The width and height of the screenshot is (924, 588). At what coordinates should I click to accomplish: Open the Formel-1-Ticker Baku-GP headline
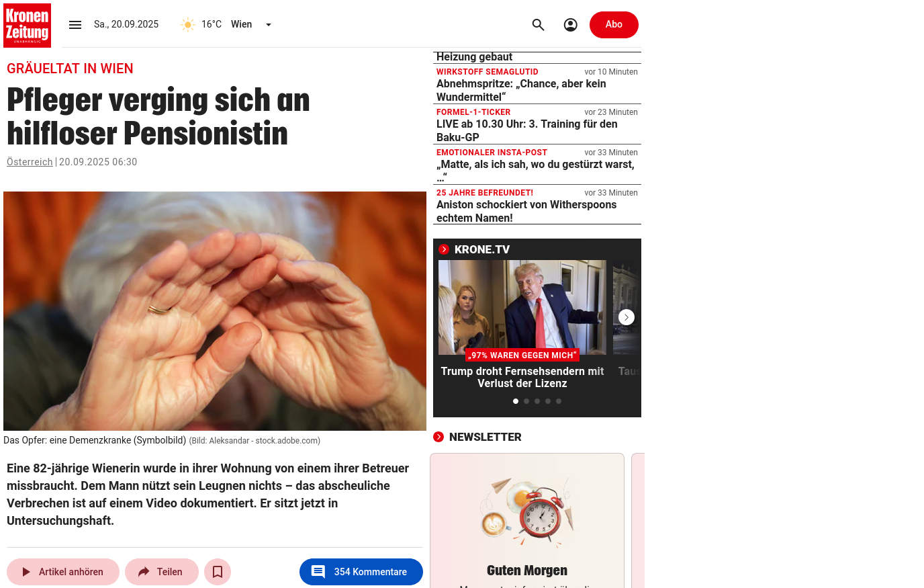point(527,130)
